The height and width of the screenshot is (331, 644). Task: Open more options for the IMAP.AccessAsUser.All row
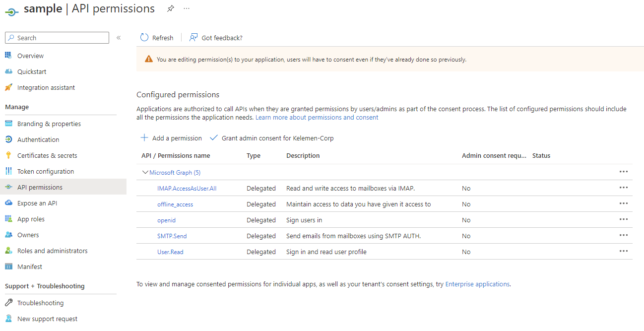[x=624, y=188]
